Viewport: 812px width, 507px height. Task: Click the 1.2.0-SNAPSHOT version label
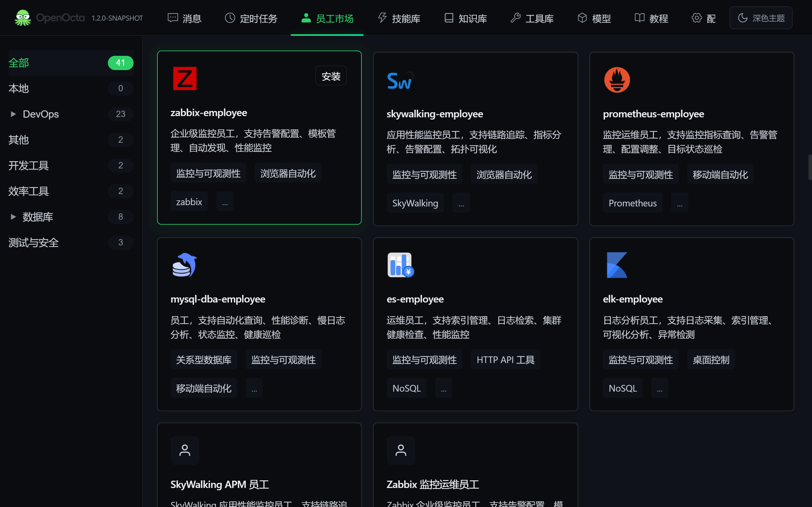pos(117,18)
